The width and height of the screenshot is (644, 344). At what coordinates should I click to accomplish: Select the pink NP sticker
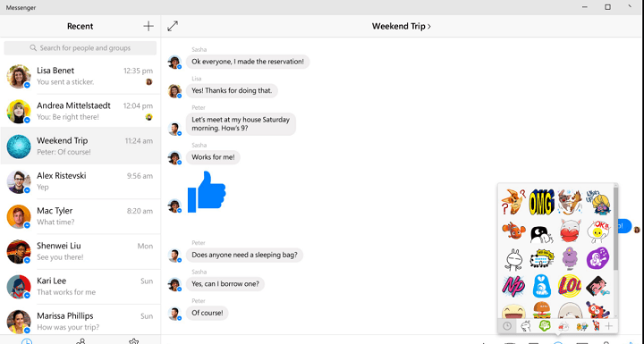coord(513,286)
